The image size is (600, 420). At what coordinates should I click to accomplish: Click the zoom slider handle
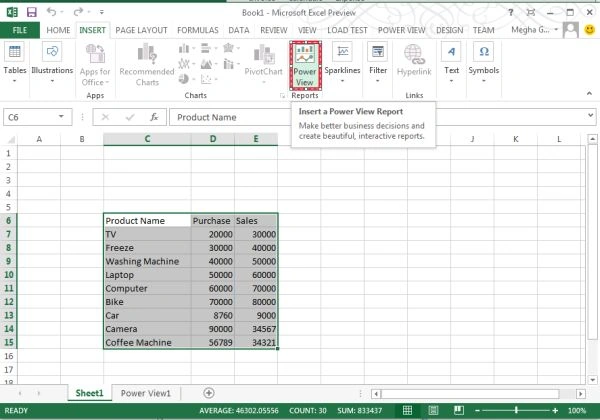(516, 410)
